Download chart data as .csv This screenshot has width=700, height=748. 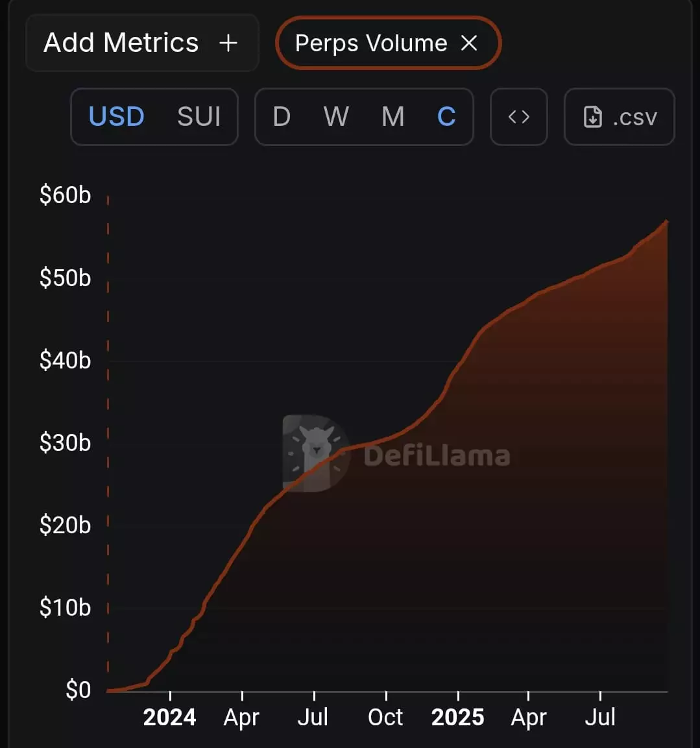(x=620, y=117)
